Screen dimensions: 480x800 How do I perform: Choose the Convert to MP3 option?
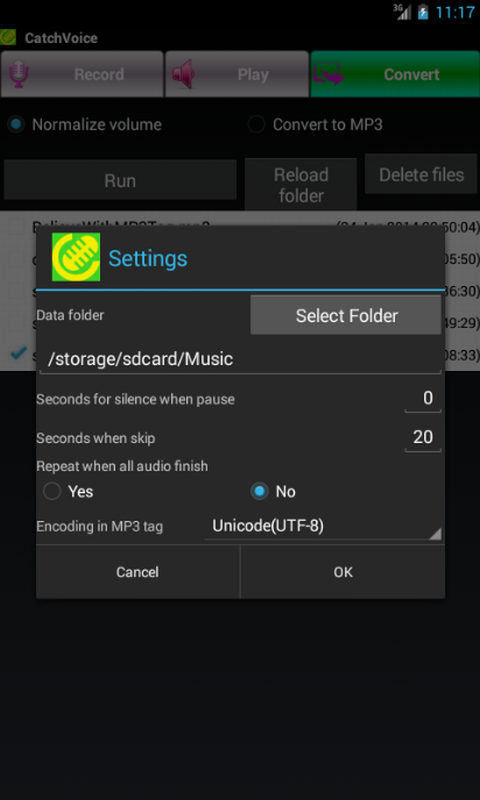pyautogui.click(x=315, y=124)
